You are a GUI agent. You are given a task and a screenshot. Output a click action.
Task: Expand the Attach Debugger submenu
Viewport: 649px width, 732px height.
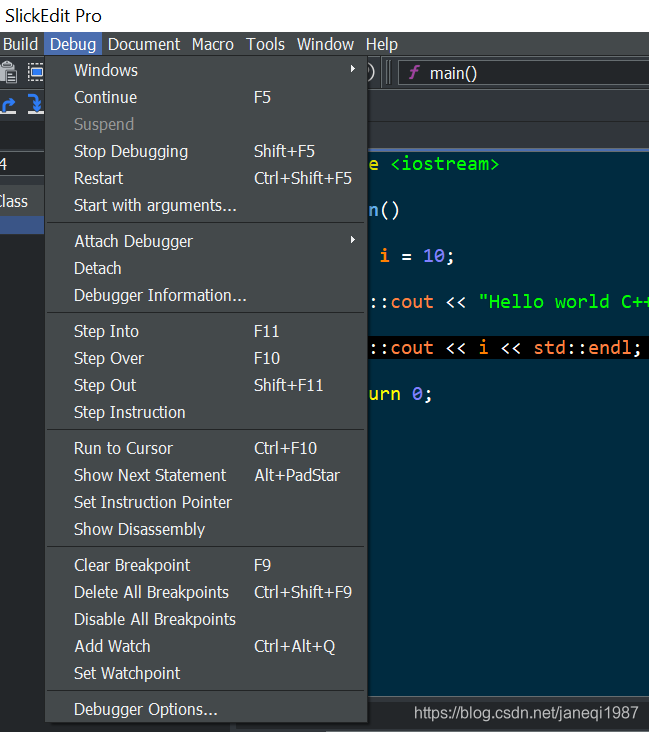pyautogui.click(x=205, y=241)
